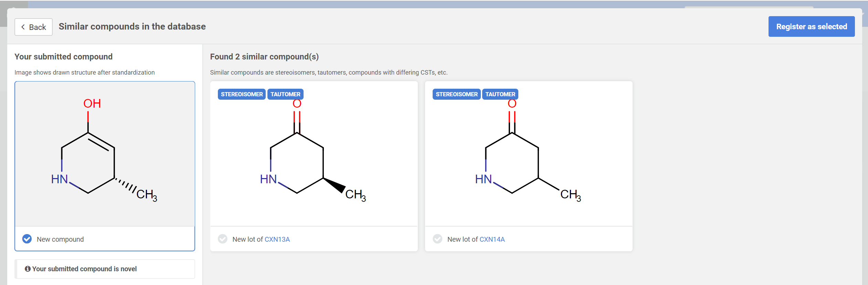Click TAUTOMER badge on the wedge-bond compound card

(285, 94)
